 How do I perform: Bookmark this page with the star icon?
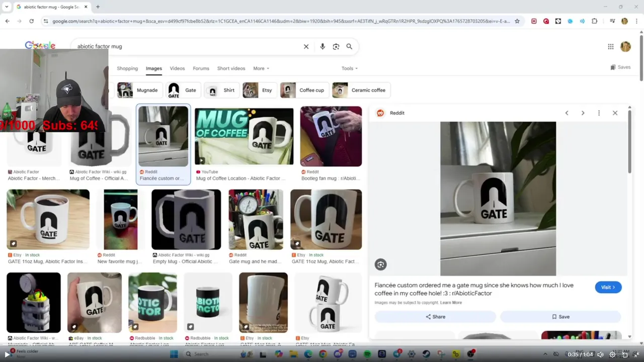517,21
